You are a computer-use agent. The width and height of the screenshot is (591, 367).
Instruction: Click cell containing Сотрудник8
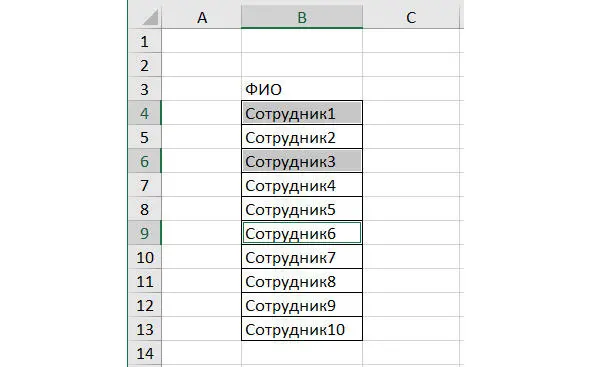[x=302, y=281]
